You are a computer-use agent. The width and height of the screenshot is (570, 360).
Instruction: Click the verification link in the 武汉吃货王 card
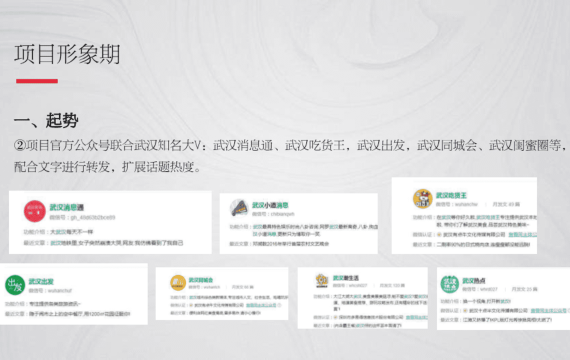click(x=522, y=235)
